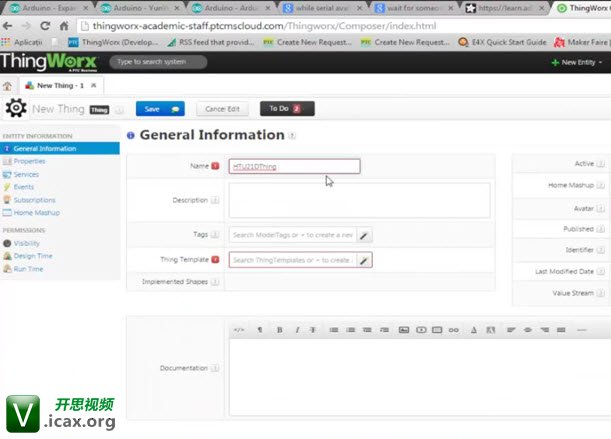Click the ThingWorx system search box
This screenshot has height=439, width=611.
[158, 62]
